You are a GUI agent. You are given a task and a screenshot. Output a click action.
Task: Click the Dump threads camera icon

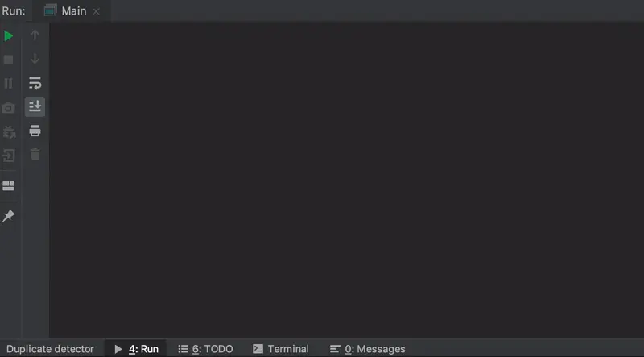[x=8, y=108]
